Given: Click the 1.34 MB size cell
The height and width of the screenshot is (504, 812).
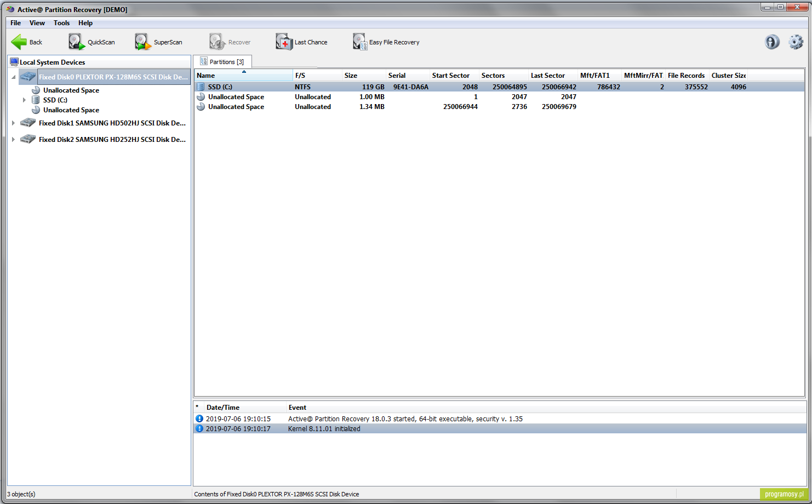Looking at the screenshot, I should [x=372, y=106].
